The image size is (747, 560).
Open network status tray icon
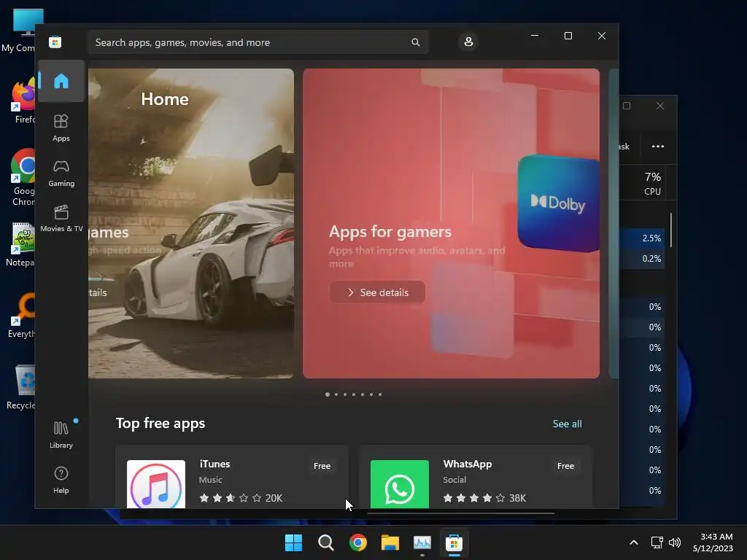(x=657, y=542)
